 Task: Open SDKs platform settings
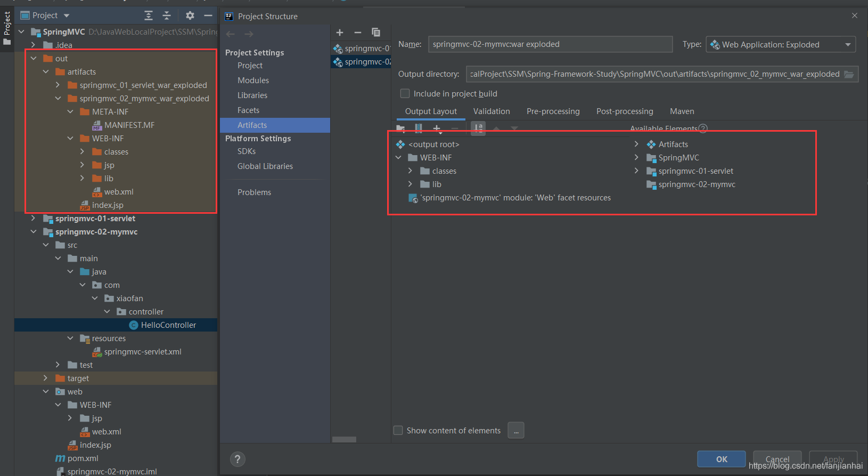tap(247, 151)
